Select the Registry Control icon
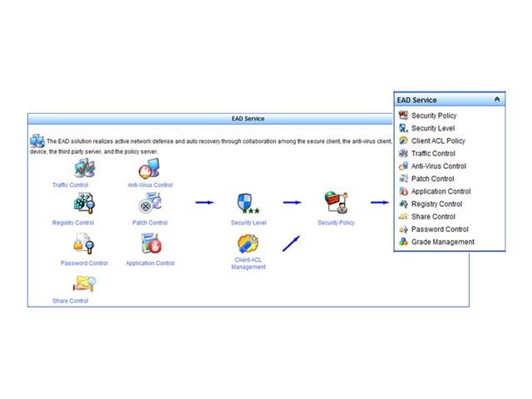The image size is (532, 399). [x=84, y=204]
